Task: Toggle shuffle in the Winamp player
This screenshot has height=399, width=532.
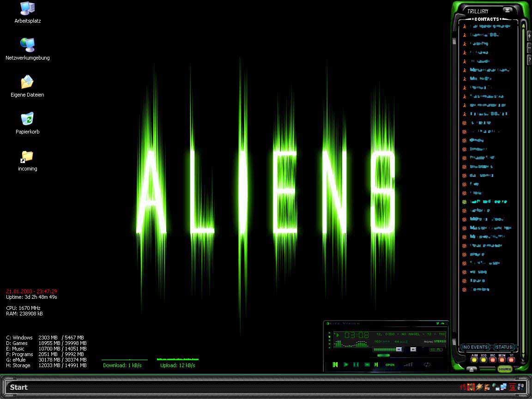Action: tap(408, 364)
